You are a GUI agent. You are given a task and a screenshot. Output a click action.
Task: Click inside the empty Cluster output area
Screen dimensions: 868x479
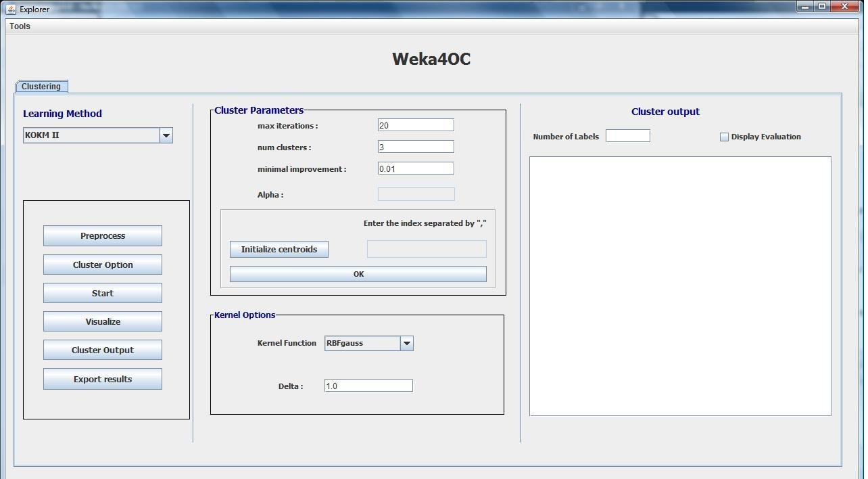679,284
